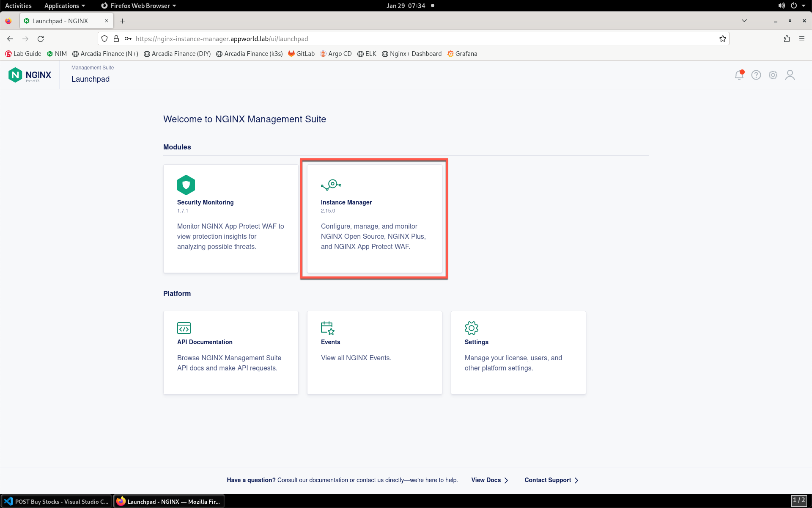Open the ELK bookmark

367,54
